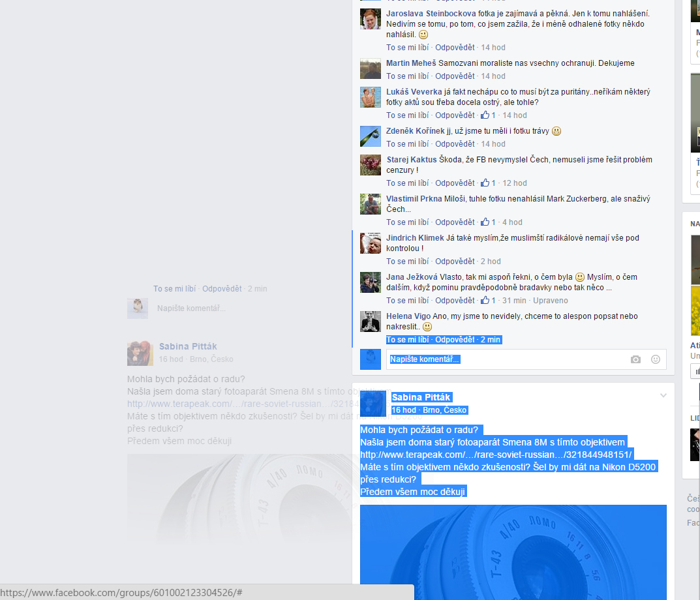Like Jindrich Klimek's comment

point(408,262)
